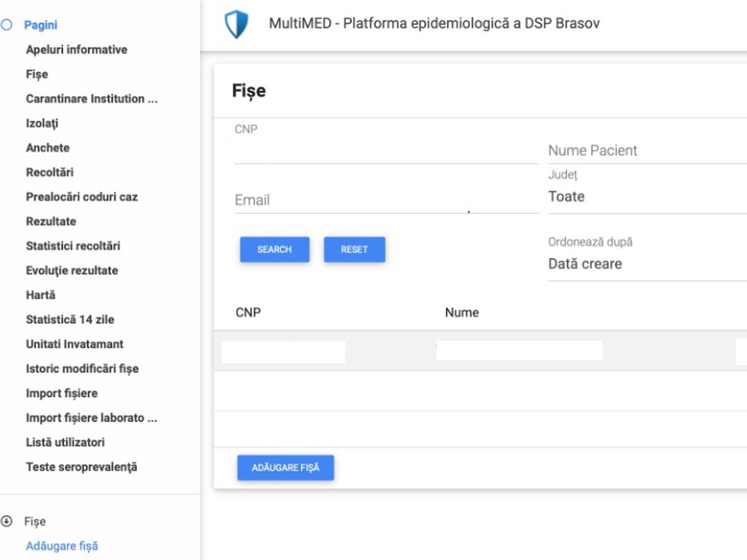747x560 pixels.
Task: Open Teste seroprevalență page
Action: pos(82,467)
